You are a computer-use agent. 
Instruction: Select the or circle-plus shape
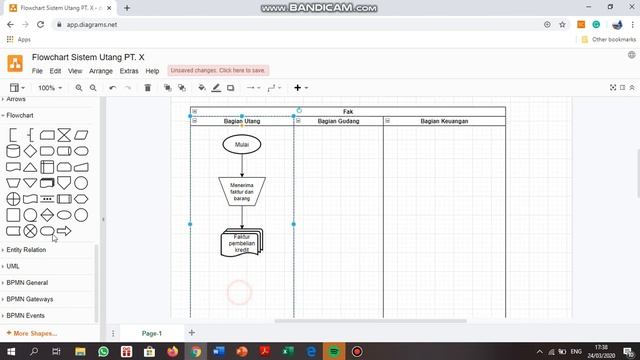pos(13,199)
